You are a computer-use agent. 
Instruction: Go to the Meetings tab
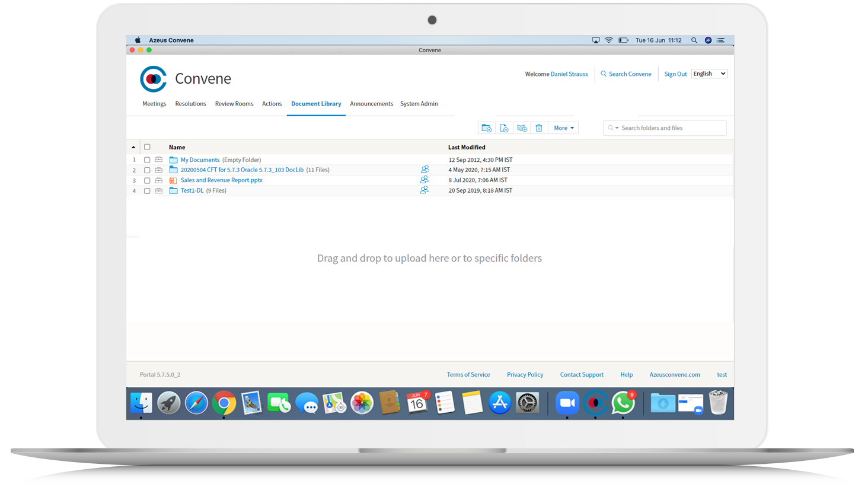tap(154, 104)
